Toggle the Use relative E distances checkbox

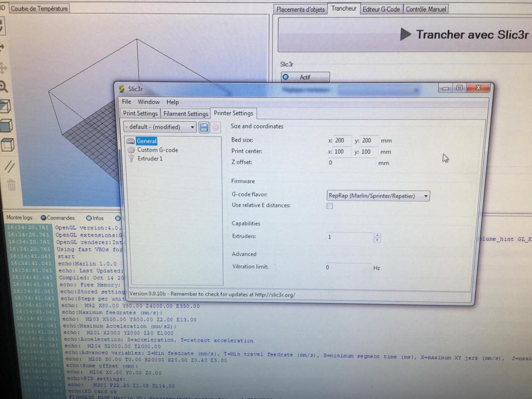pyautogui.click(x=329, y=206)
